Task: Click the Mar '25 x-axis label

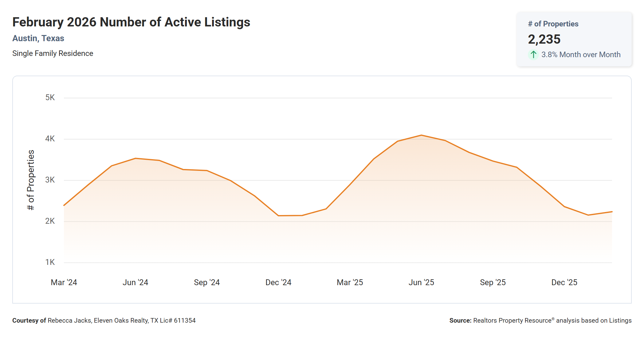Action: (350, 282)
